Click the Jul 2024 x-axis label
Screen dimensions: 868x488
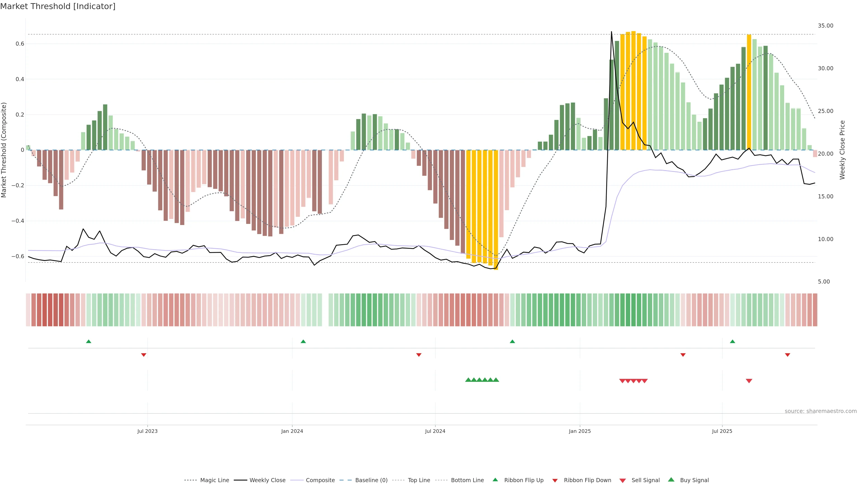coord(435,431)
